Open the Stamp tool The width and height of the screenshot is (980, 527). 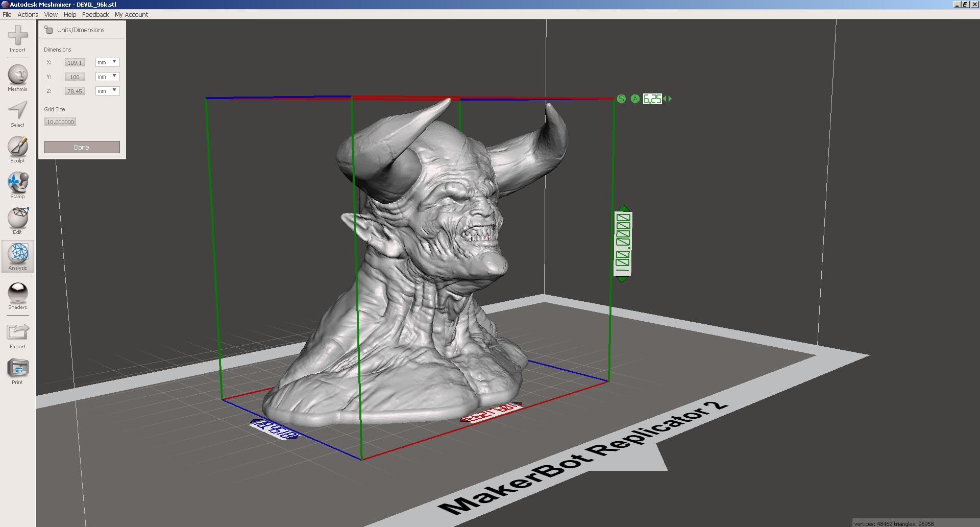(17, 183)
